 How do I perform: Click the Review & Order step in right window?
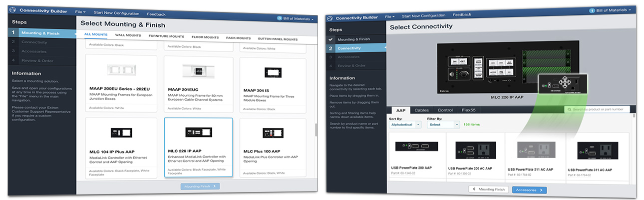coord(356,65)
